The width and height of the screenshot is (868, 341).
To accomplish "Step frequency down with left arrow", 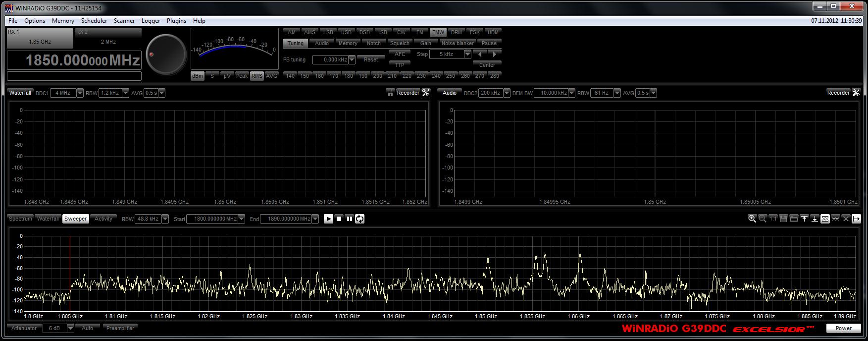I will pyautogui.click(x=480, y=54).
